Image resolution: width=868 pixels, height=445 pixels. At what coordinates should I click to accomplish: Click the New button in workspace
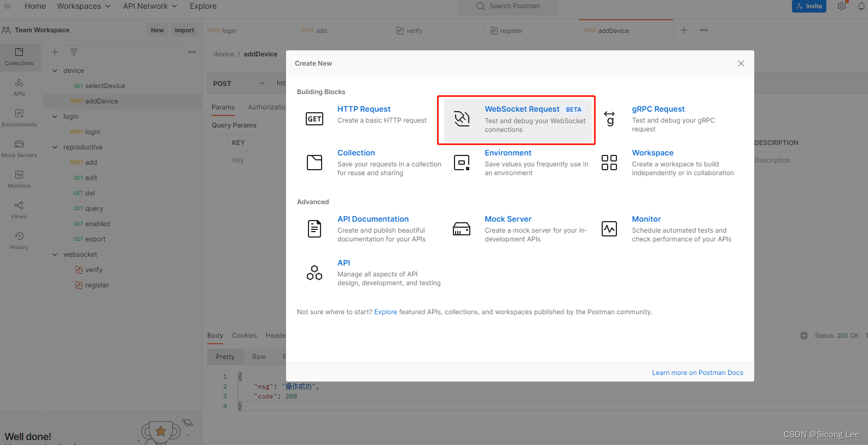[x=158, y=30]
